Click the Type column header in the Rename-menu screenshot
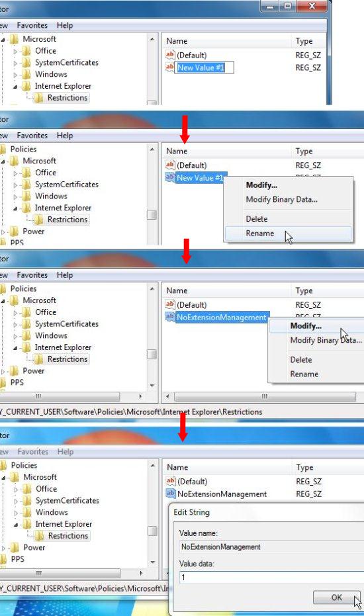The image size is (364, 616). pyautogui.click(x=328, y=151)
